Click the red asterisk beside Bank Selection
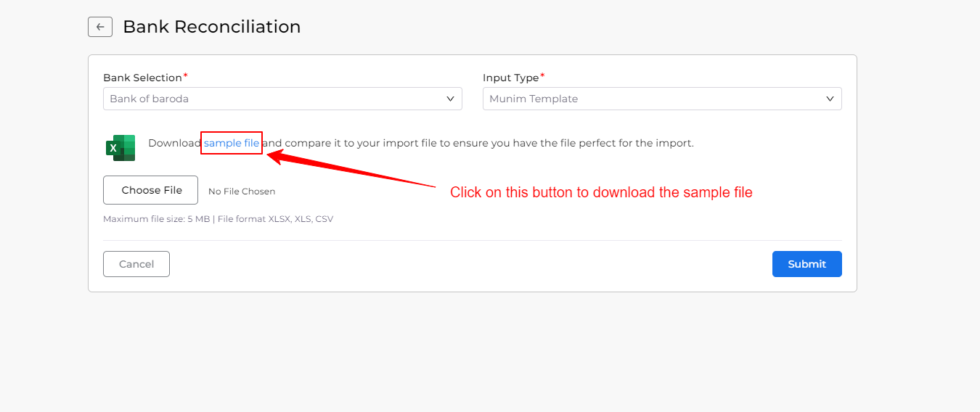Viewport: 980px width, 412px height. click(185, 75)
